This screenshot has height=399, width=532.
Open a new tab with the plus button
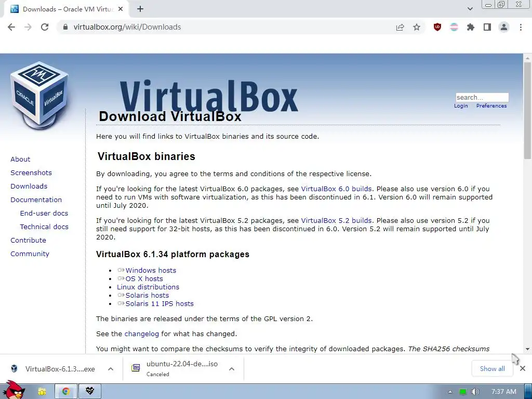pos(140,9)
